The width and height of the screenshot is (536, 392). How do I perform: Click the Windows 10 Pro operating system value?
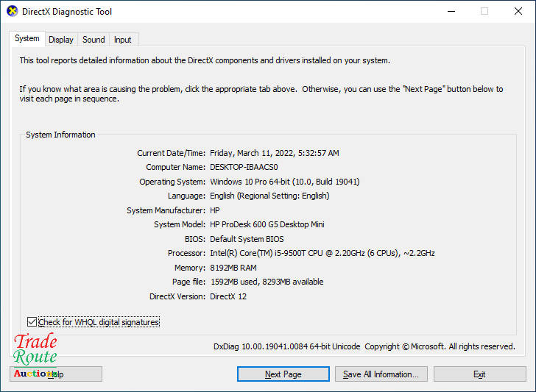[284, 182]
